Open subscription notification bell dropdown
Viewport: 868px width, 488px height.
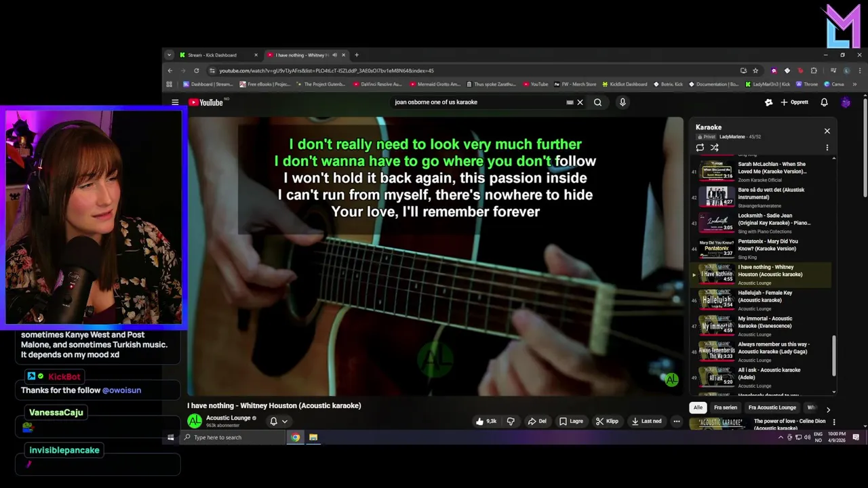pyautogui.click(x=278, y=421)
